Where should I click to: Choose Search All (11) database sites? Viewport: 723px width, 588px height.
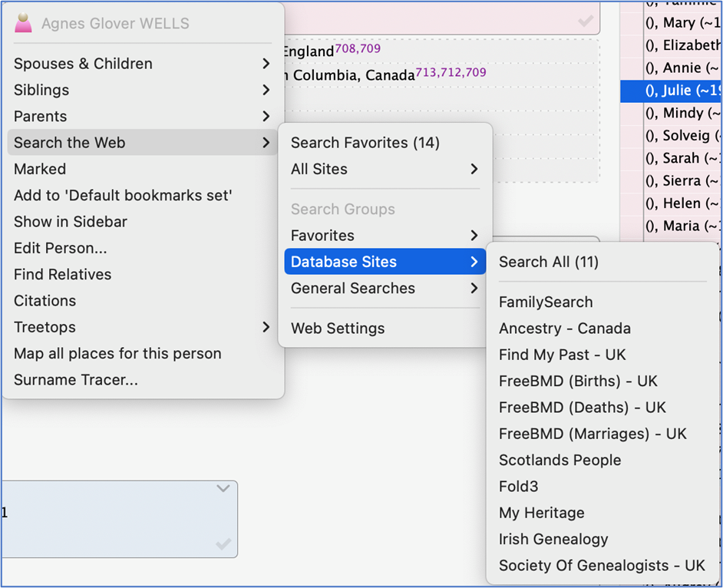coord(548,262)
